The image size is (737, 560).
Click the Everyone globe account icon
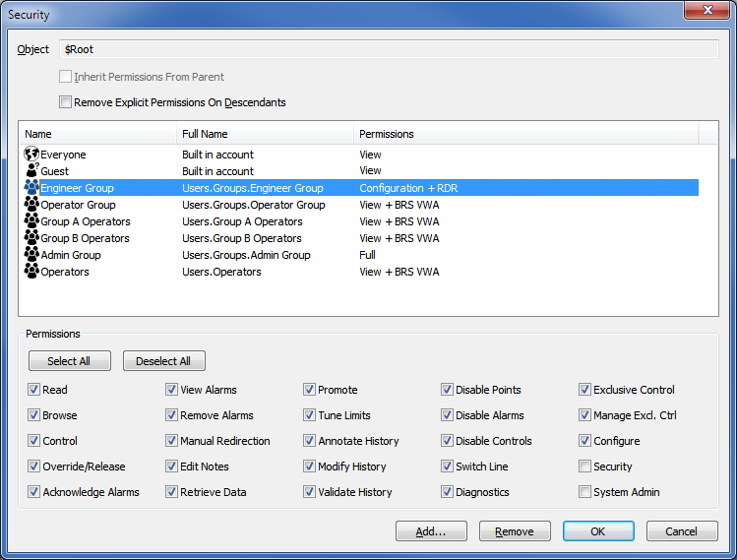point(31,155)
